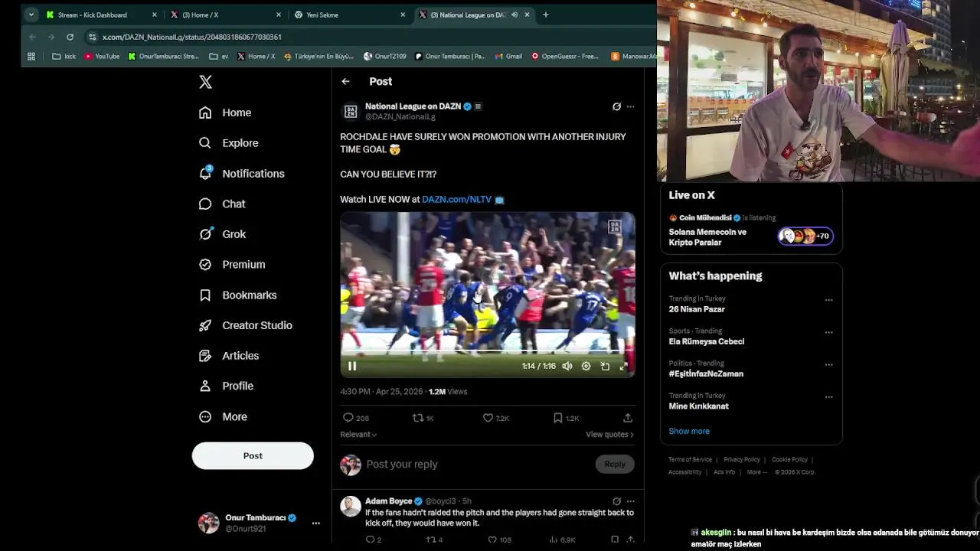Open options for 26 Nisan Pazar trend
This screenshot has height=551, width=980.
[x=828, y=301]
